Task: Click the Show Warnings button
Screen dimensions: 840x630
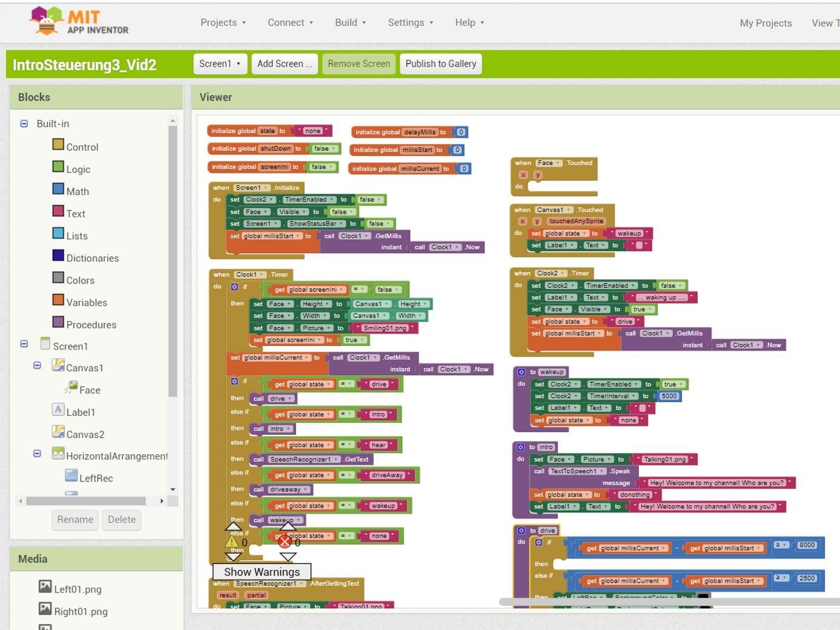Action: 262,572
